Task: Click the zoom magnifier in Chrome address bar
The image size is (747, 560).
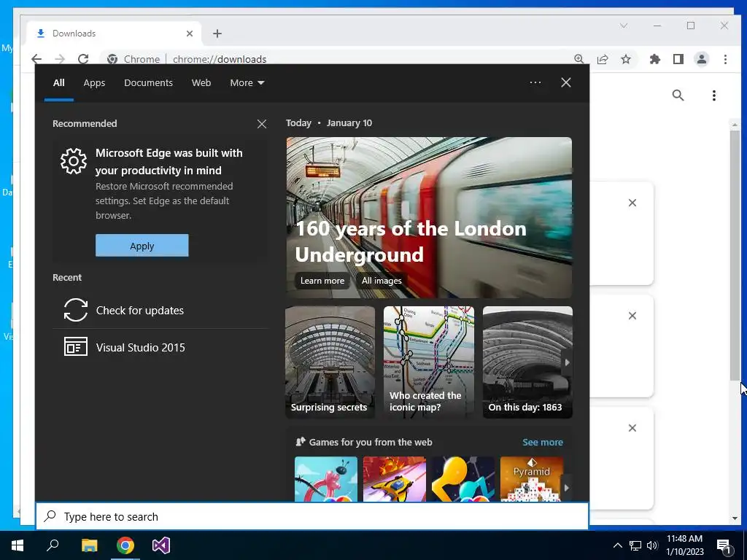Action: click(x=578, y=59)
